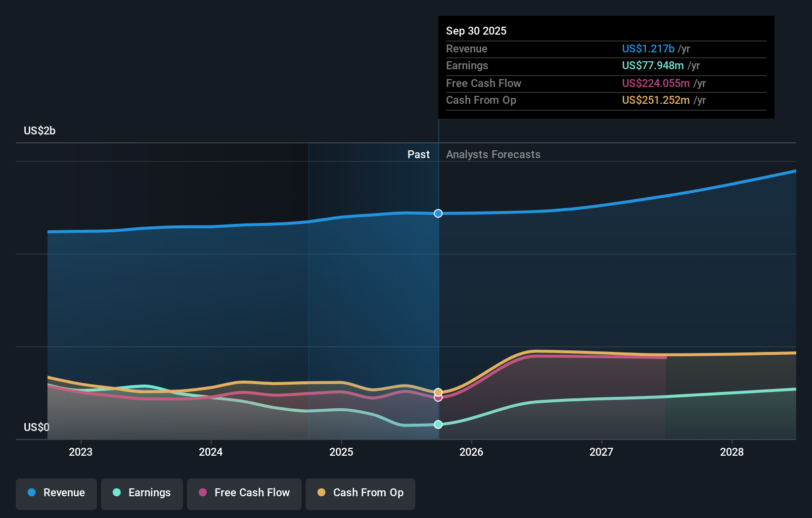Select the Cash From Op marker near the divider
This screenshot has width=812, height=518.
(x=439, y=391)
